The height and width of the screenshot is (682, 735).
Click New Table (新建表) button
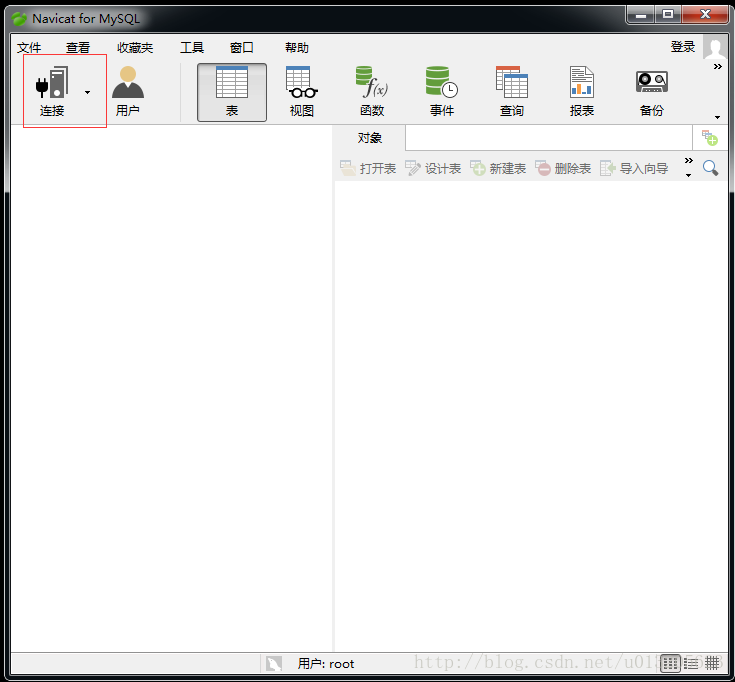point(498,168)
